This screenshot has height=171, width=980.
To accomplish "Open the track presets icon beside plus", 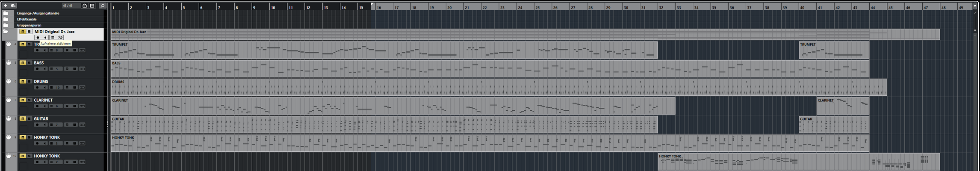I will (13, 6).
